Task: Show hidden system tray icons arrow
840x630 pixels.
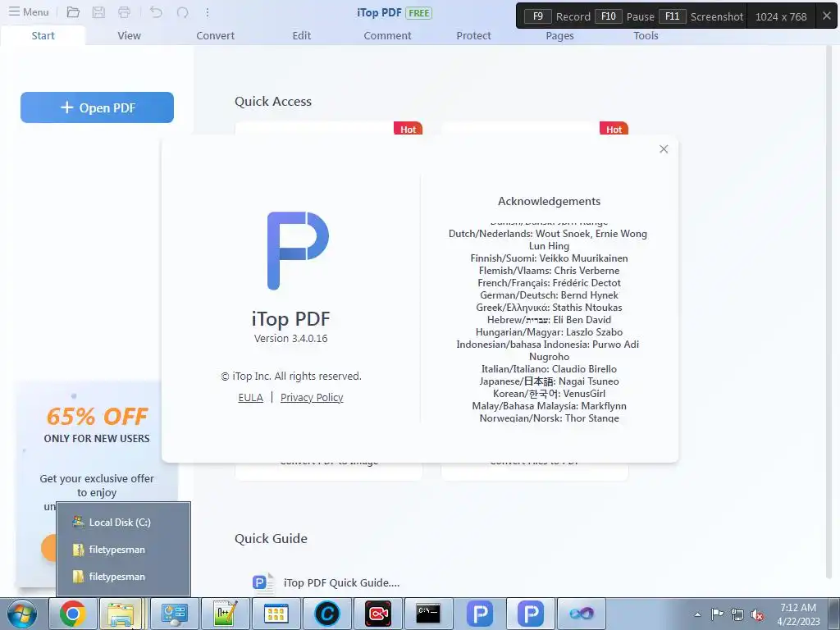Action: pos(697,614)
